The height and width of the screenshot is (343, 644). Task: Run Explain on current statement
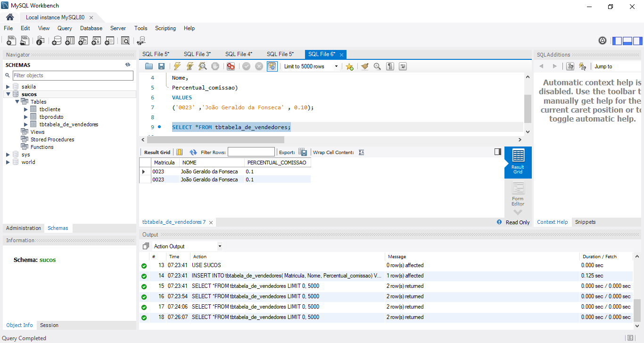pos(202,66)
